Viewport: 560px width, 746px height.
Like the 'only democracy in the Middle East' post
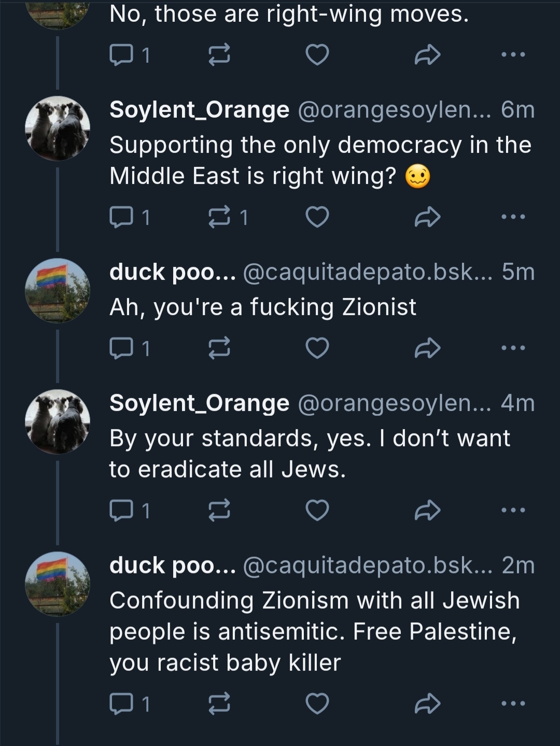click(317, 217)
